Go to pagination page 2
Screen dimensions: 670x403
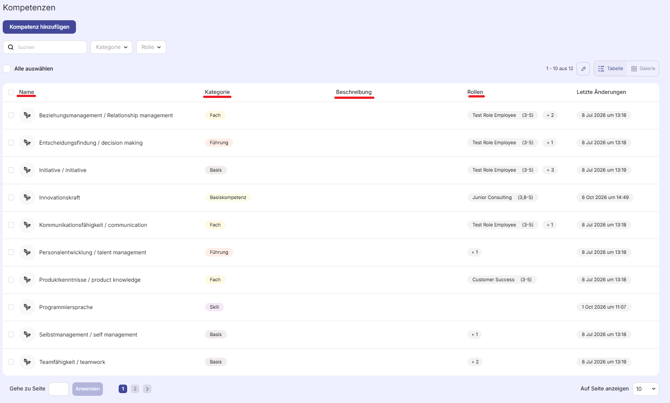pos(135,388)
